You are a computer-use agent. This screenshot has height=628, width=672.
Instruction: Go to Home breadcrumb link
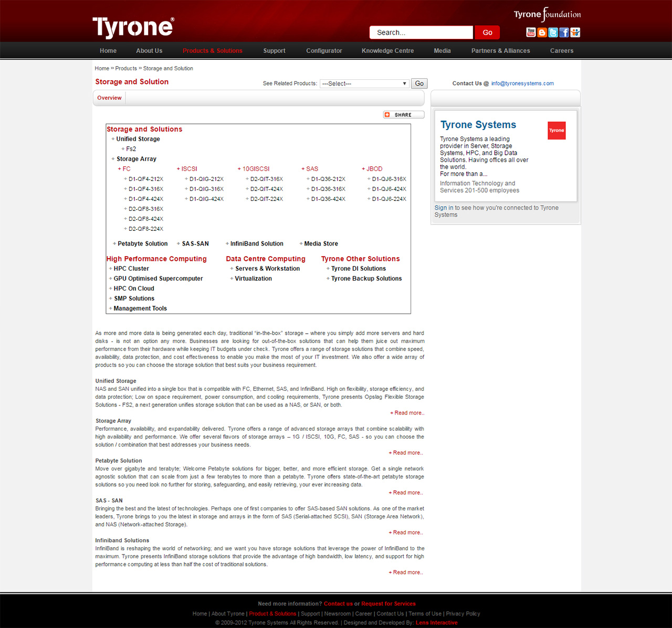[x=102, y=69]
